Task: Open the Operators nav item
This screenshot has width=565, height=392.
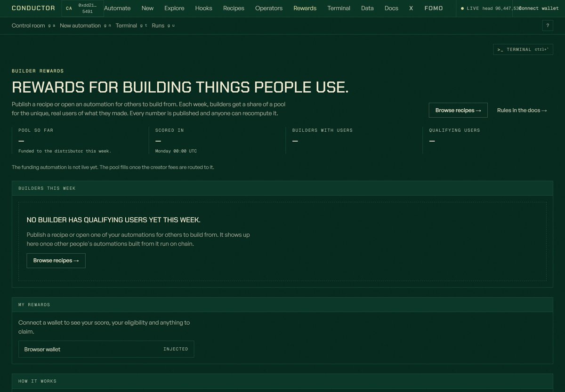Action: tap(269, 8)
